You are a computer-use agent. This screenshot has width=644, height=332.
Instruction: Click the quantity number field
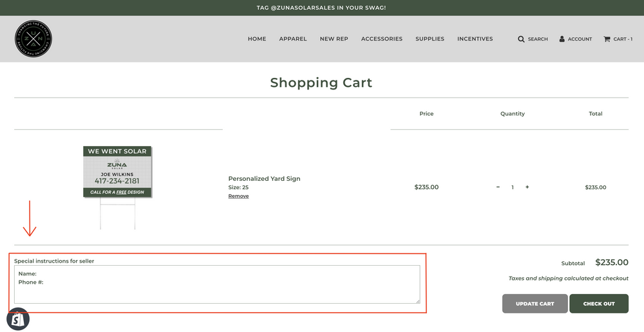513,187
